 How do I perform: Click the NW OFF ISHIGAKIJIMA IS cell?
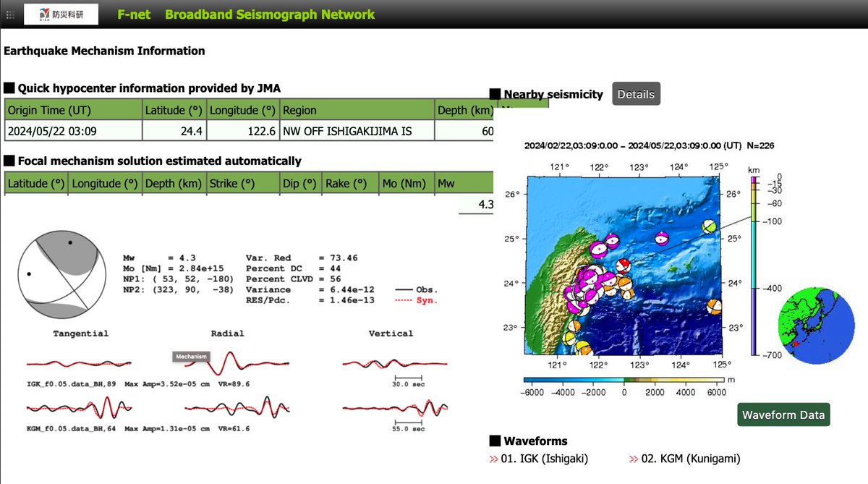(x=357, y=130)
